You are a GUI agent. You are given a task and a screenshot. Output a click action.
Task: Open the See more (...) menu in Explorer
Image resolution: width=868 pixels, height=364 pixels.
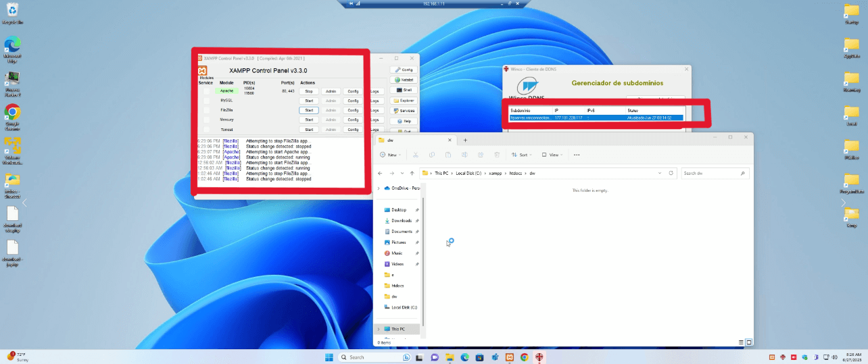point(577,155)
